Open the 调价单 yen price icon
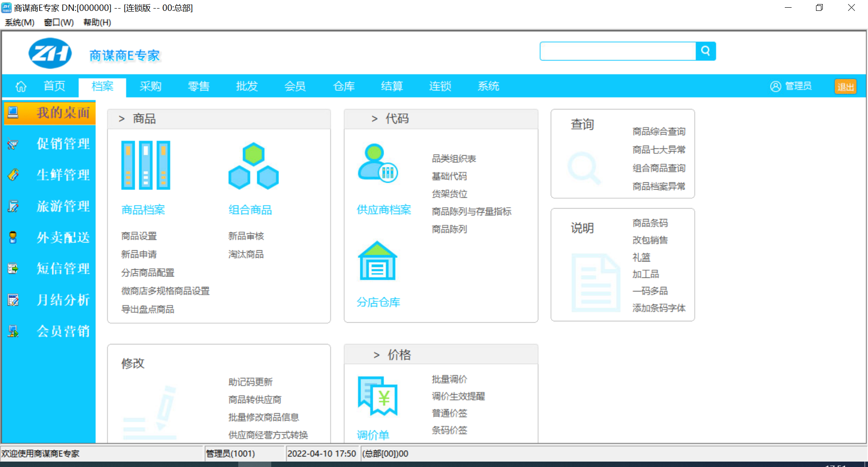 (378, 396)
